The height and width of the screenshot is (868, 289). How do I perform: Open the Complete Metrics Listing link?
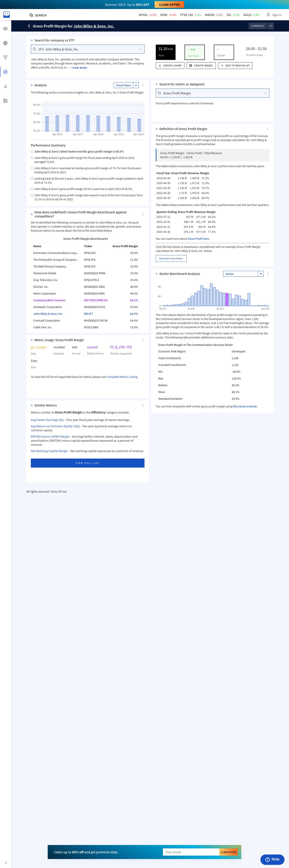pyautogui.click(x=122, y=377)
